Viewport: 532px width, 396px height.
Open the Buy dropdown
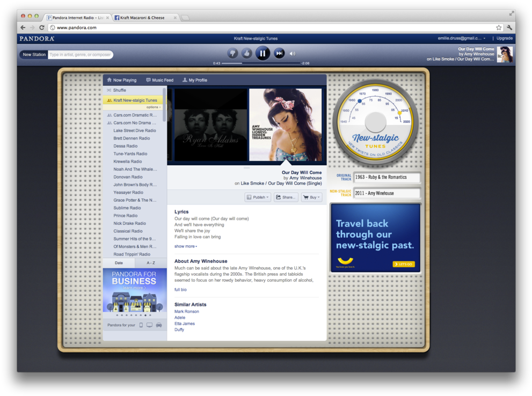(x=311, y=197)
